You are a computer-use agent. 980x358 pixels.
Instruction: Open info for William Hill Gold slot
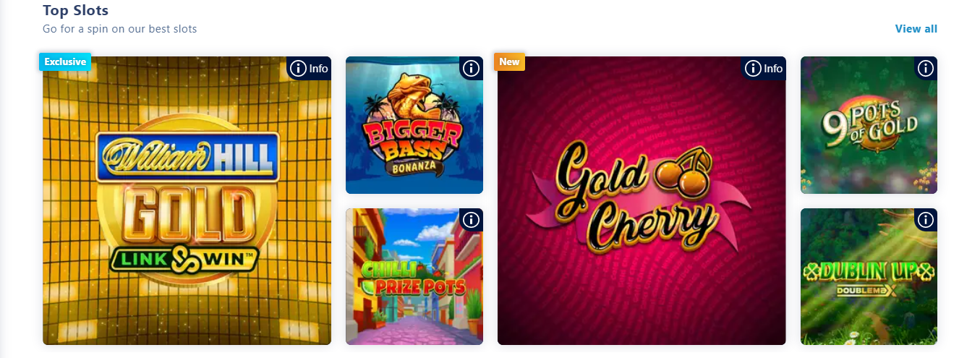309,69
